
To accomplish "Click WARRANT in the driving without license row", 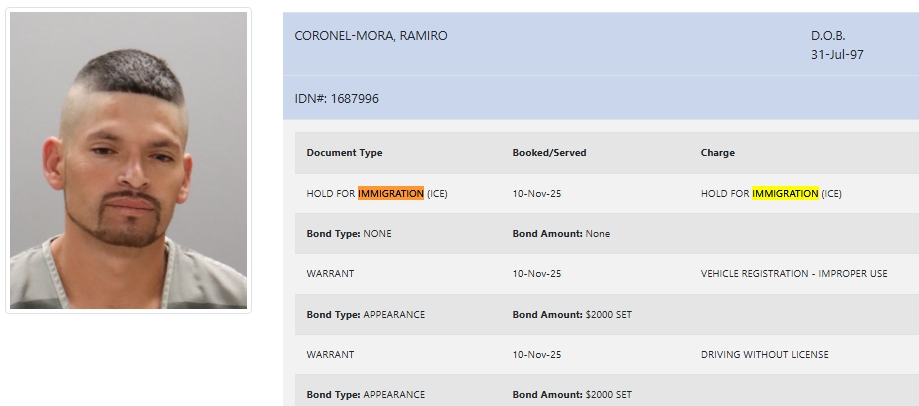I will (330, 354).
